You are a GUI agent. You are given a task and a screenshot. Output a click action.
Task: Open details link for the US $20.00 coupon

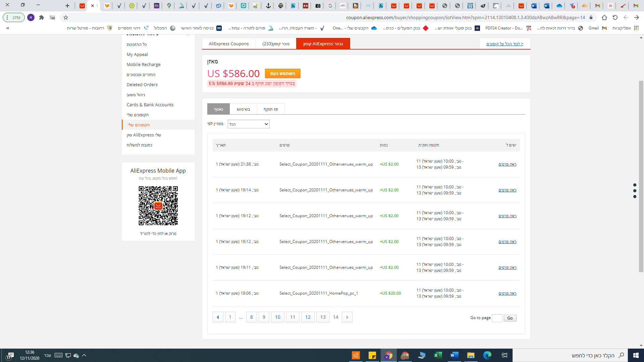click(507, 293)
